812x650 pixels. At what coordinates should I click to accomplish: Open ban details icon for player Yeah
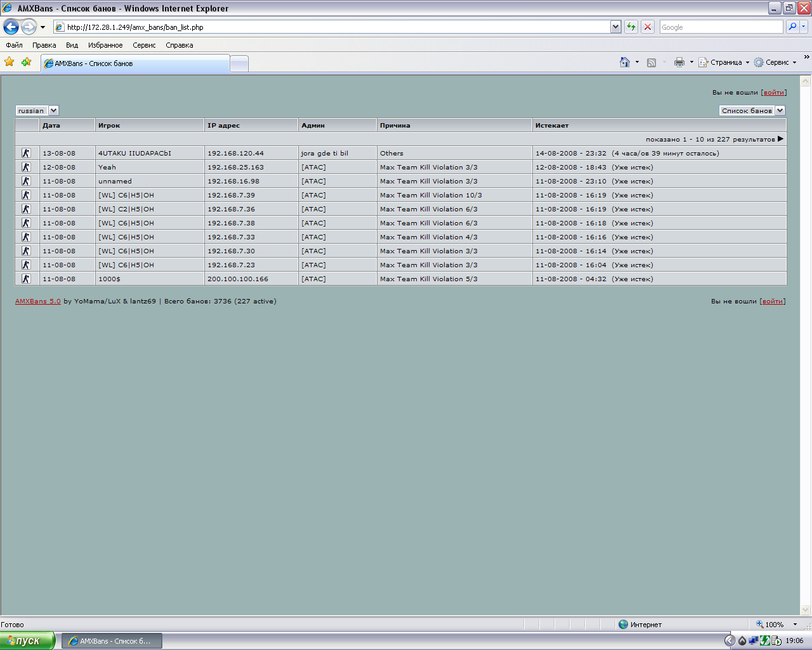[26, 167]
